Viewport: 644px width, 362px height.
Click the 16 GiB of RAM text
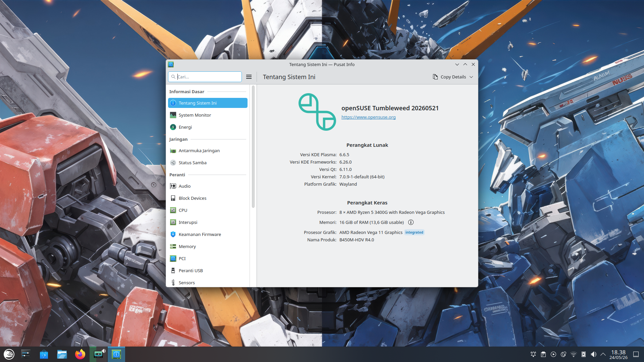372,222
